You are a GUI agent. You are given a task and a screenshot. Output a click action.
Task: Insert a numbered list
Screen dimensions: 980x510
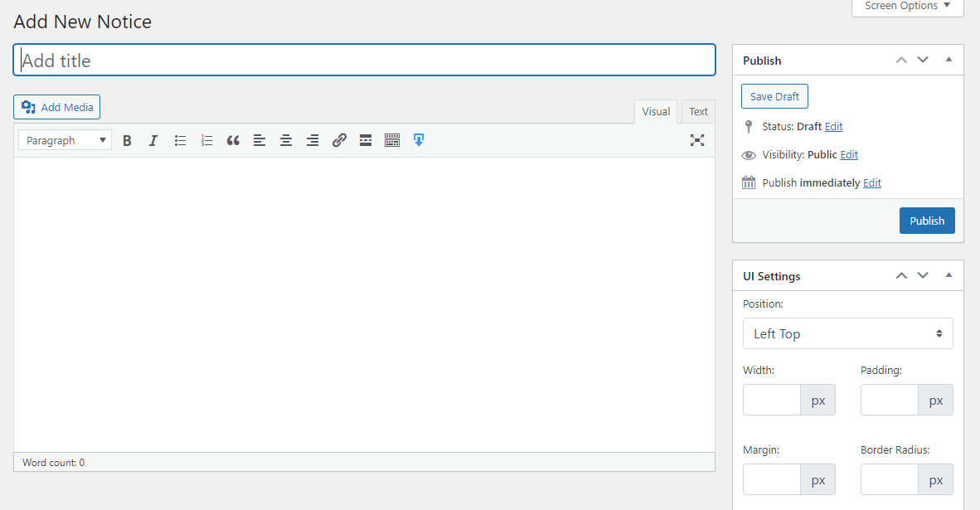coord(206,140)
